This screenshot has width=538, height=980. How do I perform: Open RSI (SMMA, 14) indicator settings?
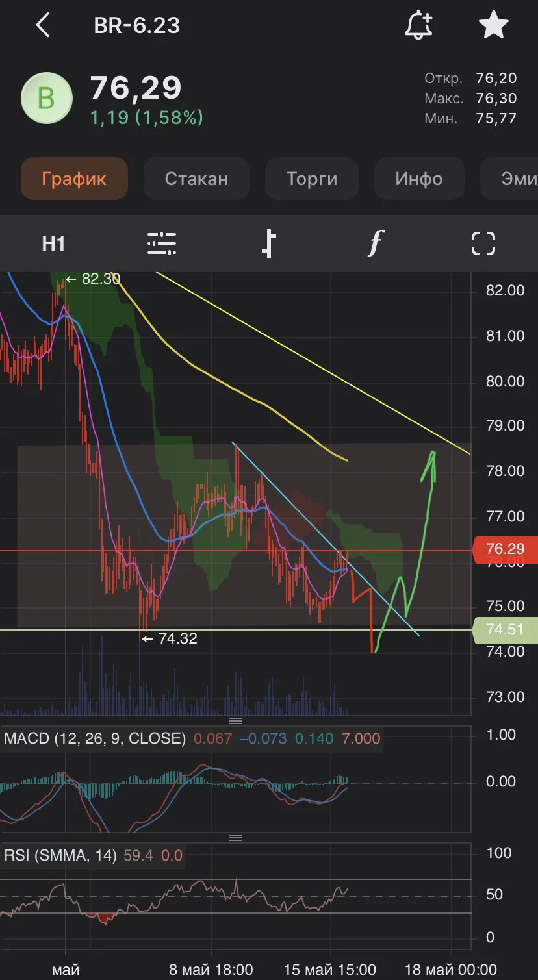pyautogui.click(x=60, y=855)
